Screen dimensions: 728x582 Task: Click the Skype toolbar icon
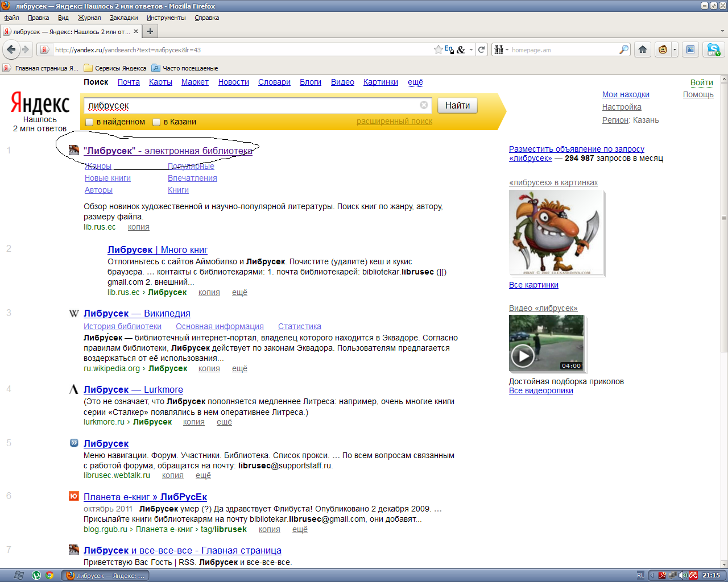click(x=713, y=49)
